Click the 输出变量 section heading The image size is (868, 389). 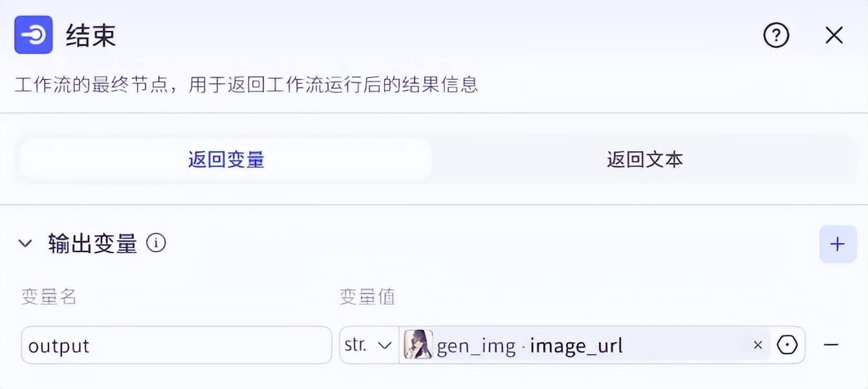point(92,244)
